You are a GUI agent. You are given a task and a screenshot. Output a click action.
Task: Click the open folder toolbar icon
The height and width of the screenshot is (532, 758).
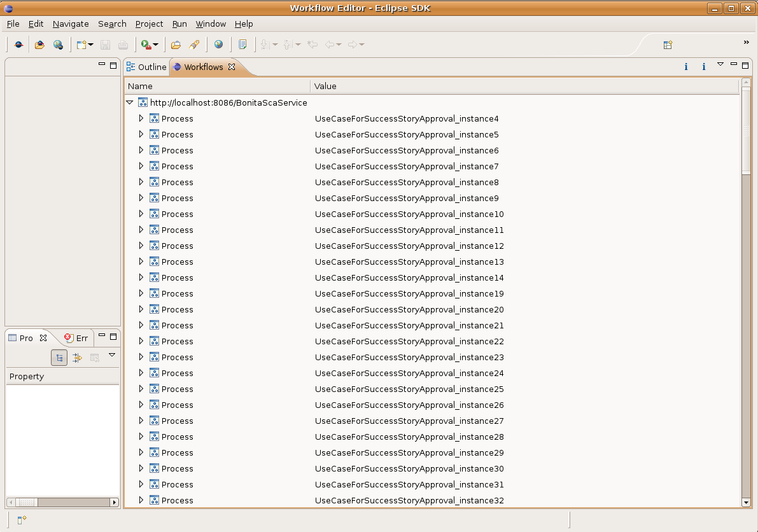(176, 45)
